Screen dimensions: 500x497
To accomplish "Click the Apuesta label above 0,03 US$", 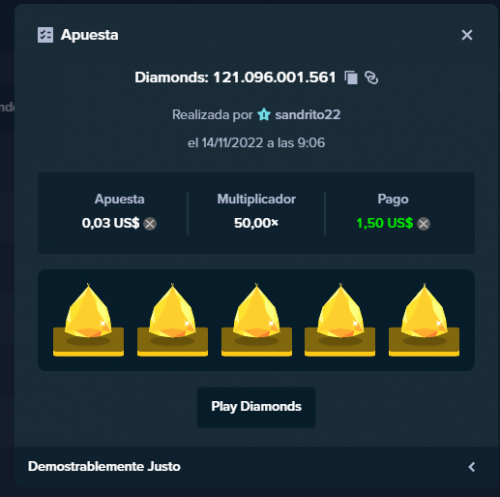I will (x=119, y=199).
